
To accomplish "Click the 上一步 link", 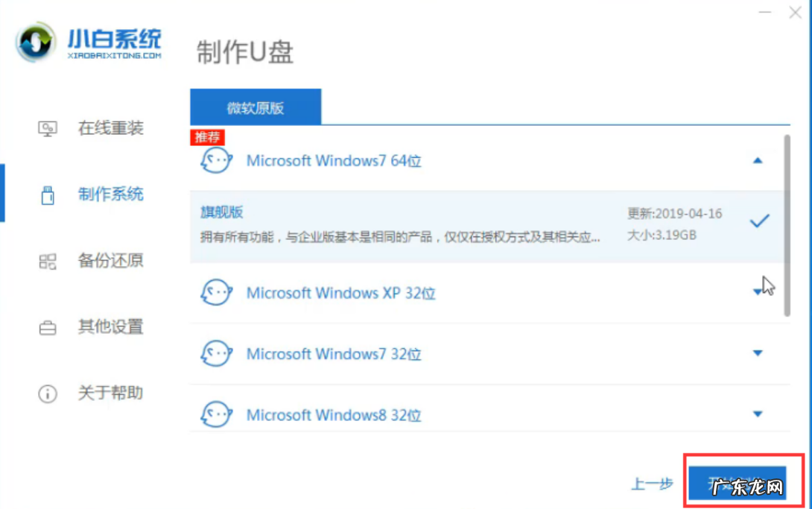I will [x=652, y=484].
